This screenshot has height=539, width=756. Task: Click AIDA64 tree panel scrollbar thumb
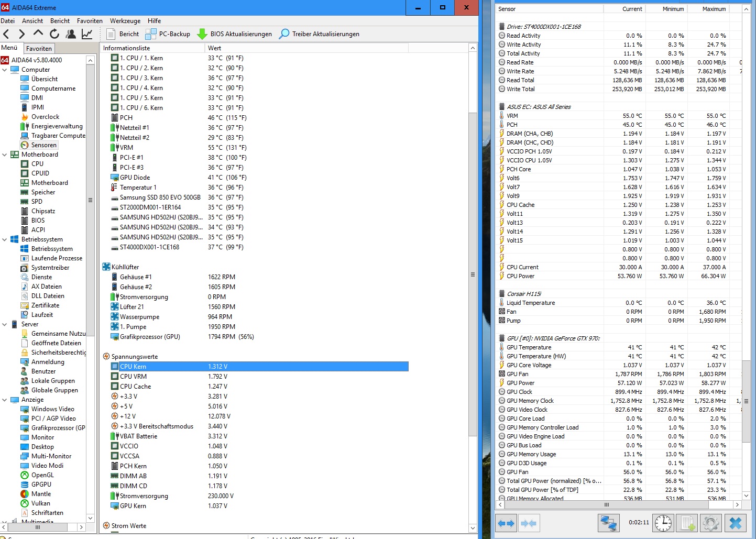click(x=90, y=200)
